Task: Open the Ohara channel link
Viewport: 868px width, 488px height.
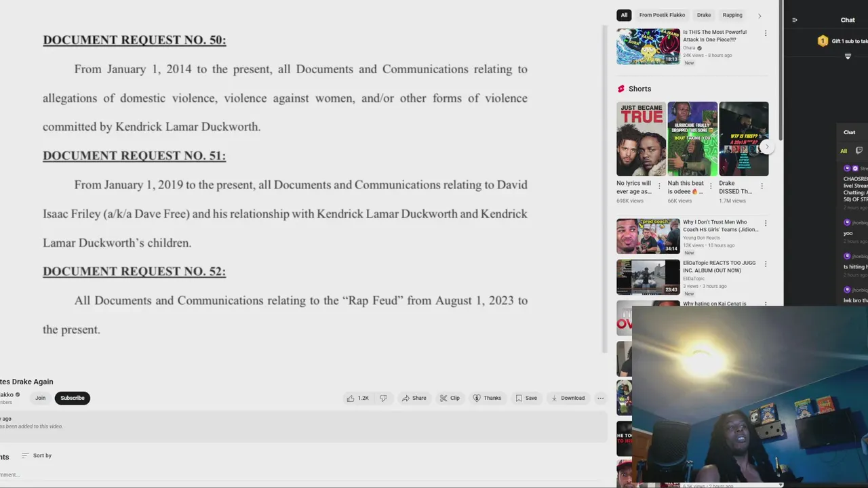Action: pos(690,48)
